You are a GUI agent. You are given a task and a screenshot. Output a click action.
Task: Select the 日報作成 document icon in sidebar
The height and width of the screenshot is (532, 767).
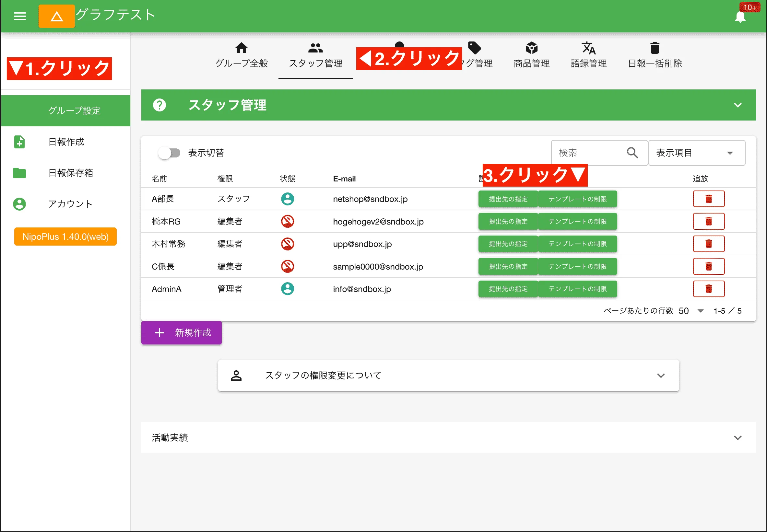pyautogui.click(x=19, y=142)
